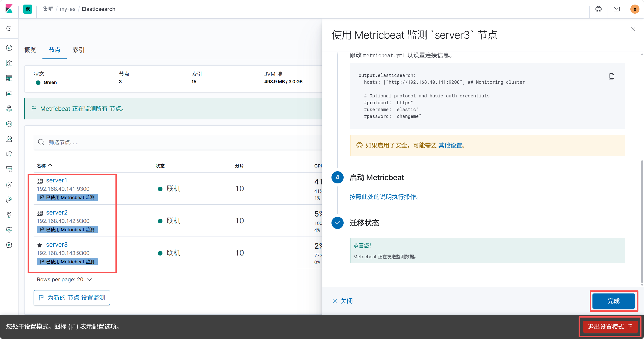Image resolution: width=644 pixels, height=339 pixels.
Task: Open Maps from the sidebar
Action: (x=9, y=109)
